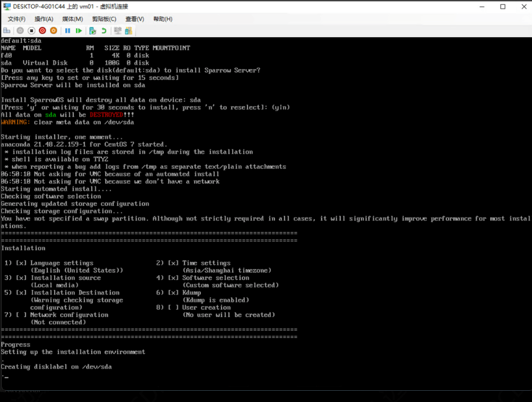
Task: Click 'Virtual Disk' model text
Action: (45, 63)
